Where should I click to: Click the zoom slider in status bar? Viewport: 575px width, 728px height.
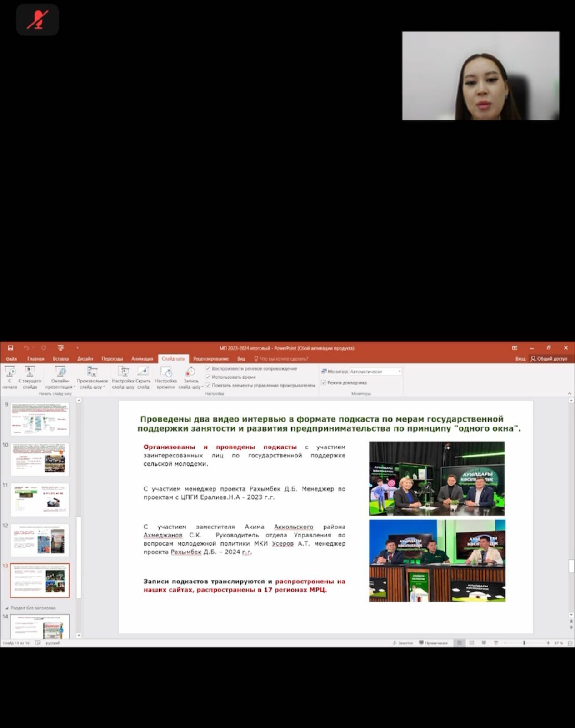coord(525,643)
